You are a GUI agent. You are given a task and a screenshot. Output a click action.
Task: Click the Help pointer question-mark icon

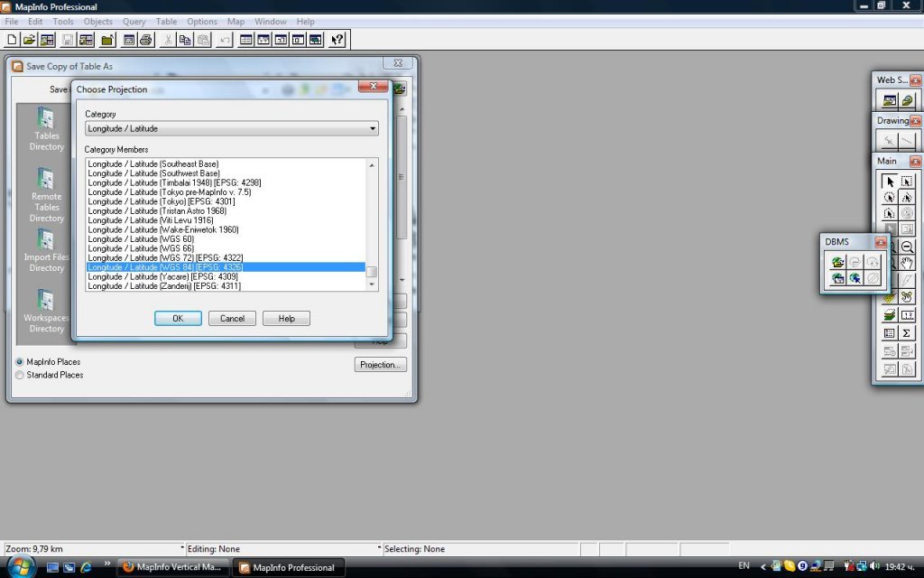pos(337,40)
